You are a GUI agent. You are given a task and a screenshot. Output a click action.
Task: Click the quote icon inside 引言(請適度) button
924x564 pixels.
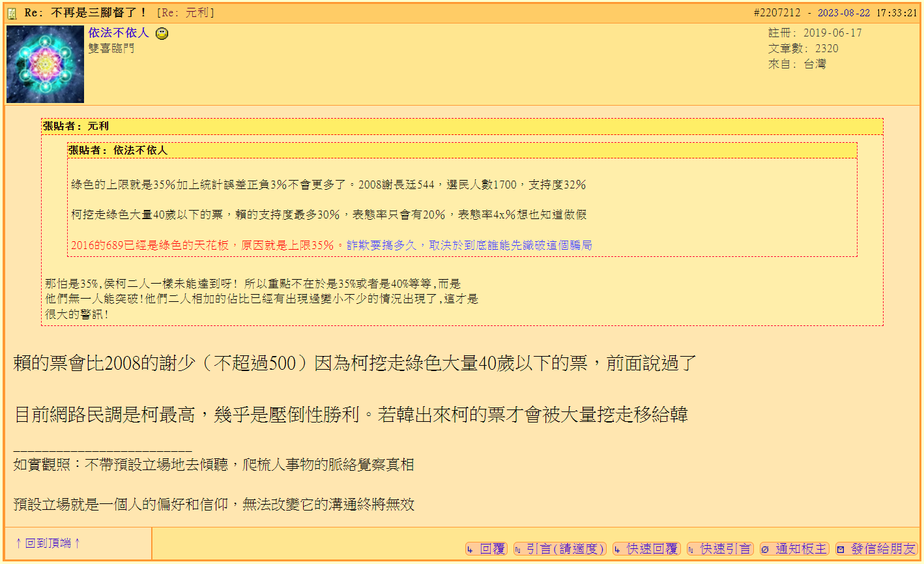518,549
